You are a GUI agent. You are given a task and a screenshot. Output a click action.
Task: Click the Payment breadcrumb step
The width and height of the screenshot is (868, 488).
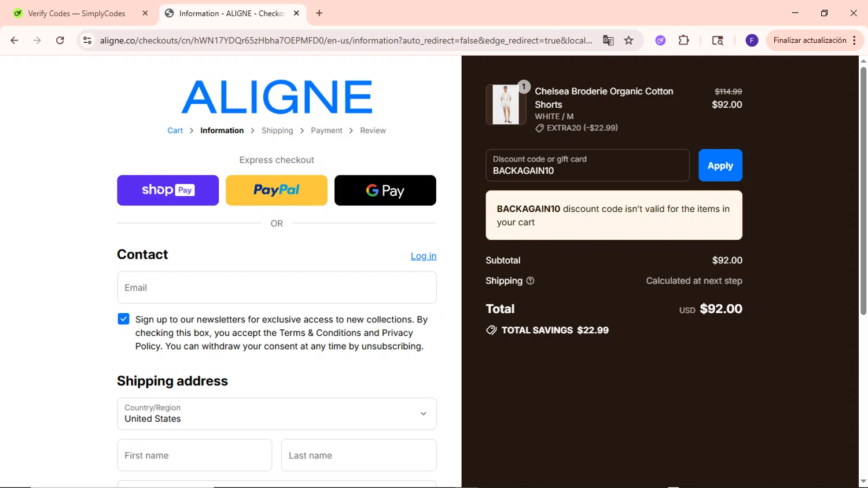326,131
